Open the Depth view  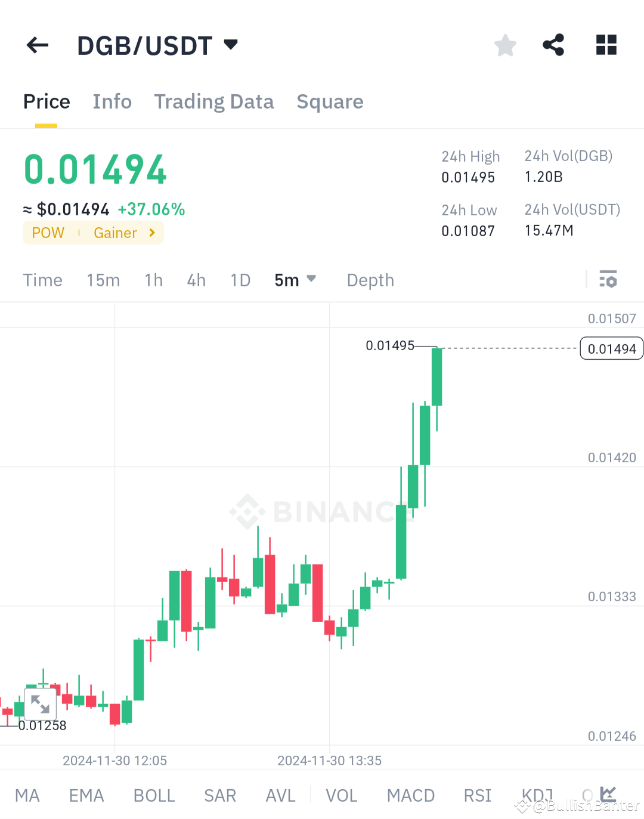tap(370, 280)
